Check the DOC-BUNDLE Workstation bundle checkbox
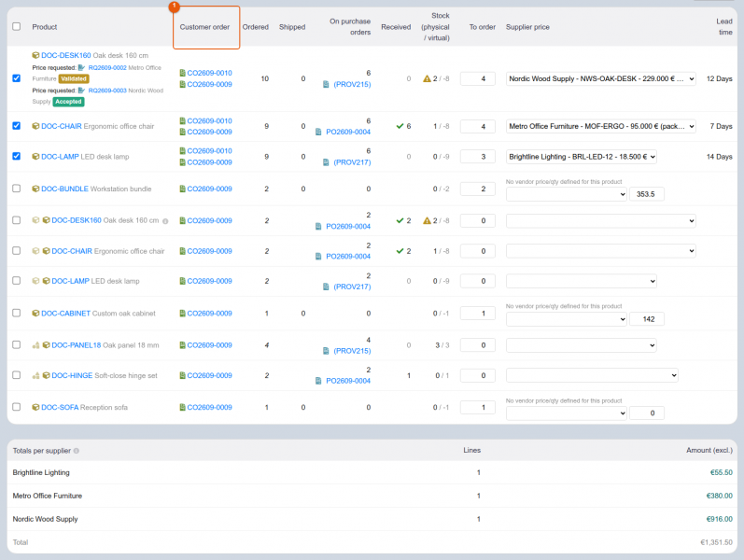Viewport: 744px width, 560px height. [17, 189]
